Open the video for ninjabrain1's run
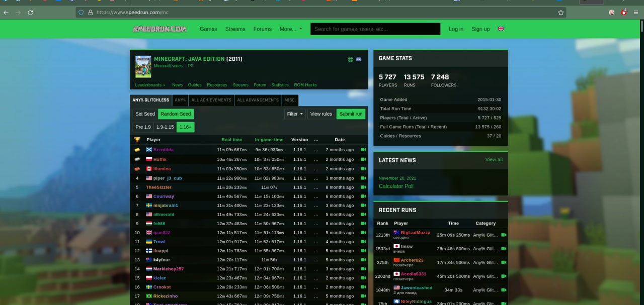 point(363,206)
